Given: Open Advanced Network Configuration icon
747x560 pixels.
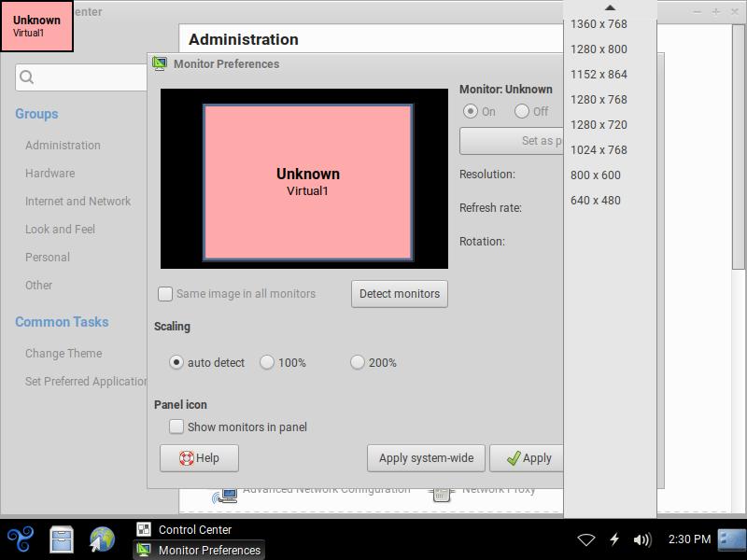Looking at the screenshot, I should [225, 497].
